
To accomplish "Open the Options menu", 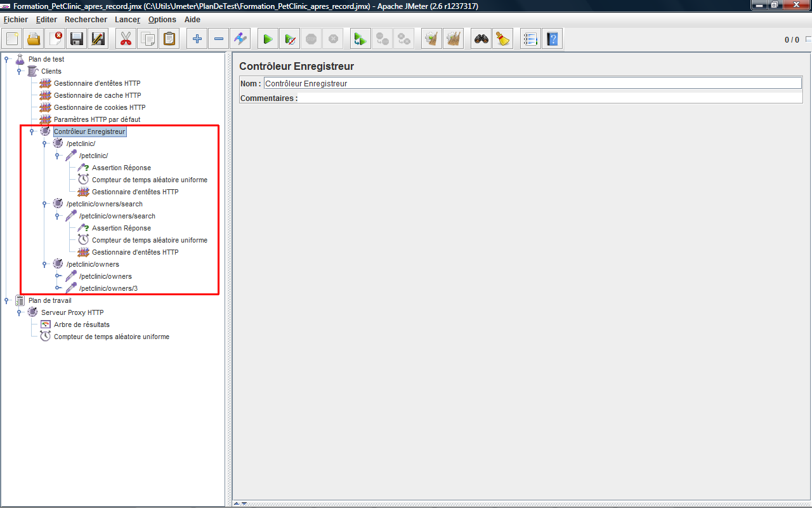I will (162, 20).
